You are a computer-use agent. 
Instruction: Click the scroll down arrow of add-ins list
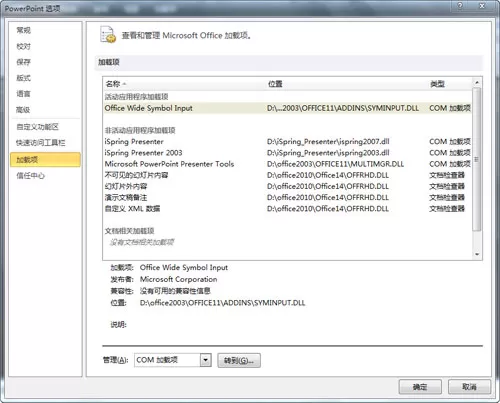point(477,255)
